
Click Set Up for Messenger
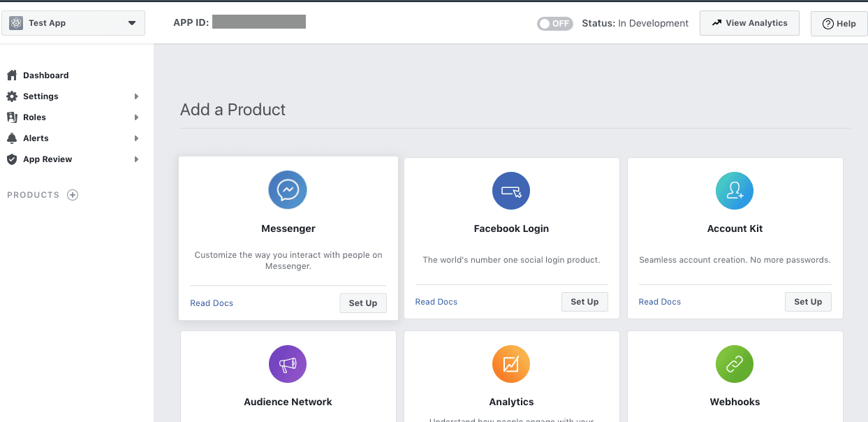[x=362, y=303]
